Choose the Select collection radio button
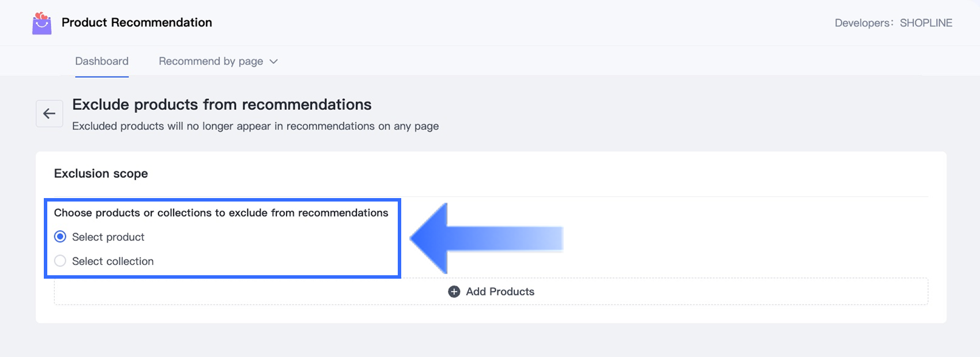Image resolution: width=980 pixels, height=357 pixels. [60, 261]
